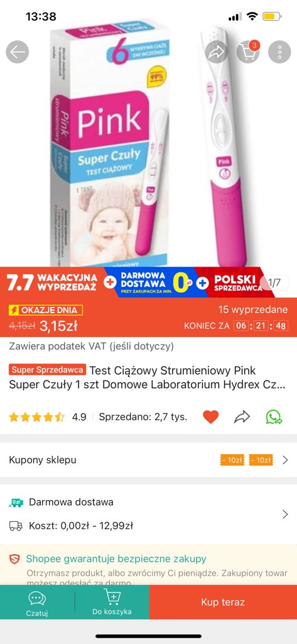Viewport: 297px width, 644px height.
Task: Expand Darmowa dostawa shipping details chevron
Action: tap(285, 514)
